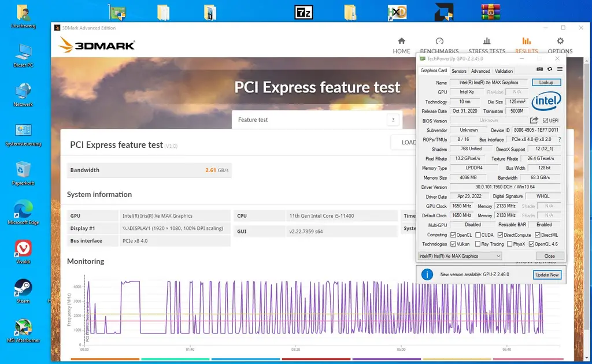This screenshot has height=364, width=592.
Task: Toggle the CUDA checkbox
Action: click(x=477, y=235)
